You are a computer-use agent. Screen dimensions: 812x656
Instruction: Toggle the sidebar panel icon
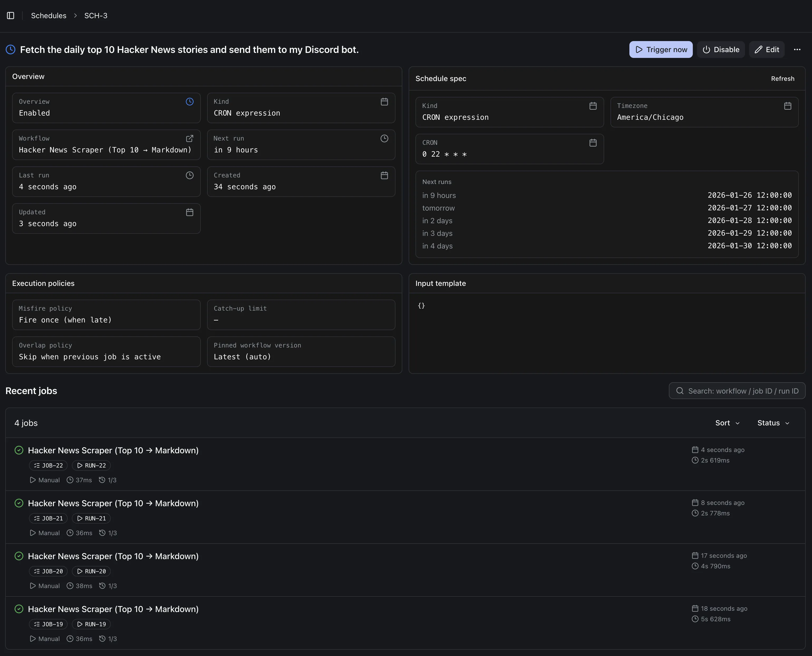[x=11, y=16]
